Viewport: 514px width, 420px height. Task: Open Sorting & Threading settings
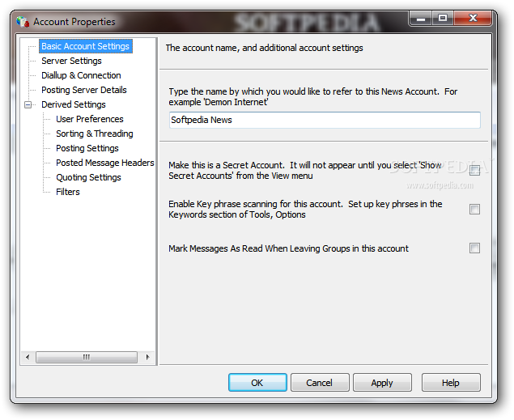click(95, 134)
